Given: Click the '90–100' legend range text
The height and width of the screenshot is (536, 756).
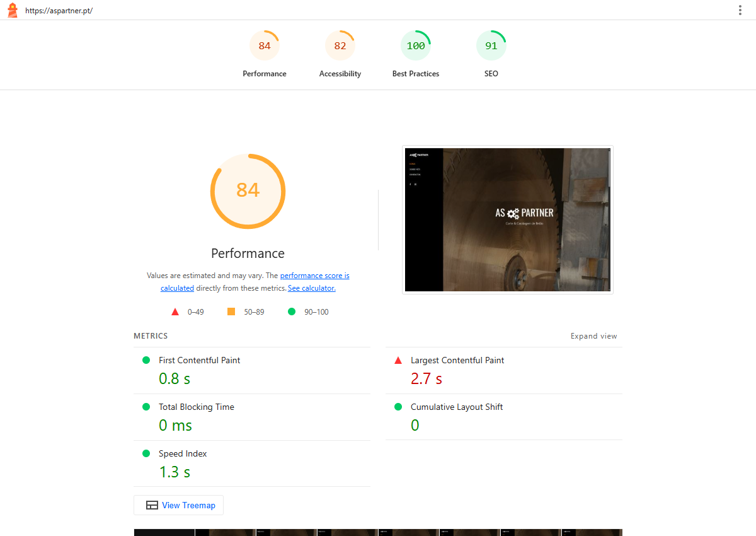Looking at the screenshot, I should 316,312.
